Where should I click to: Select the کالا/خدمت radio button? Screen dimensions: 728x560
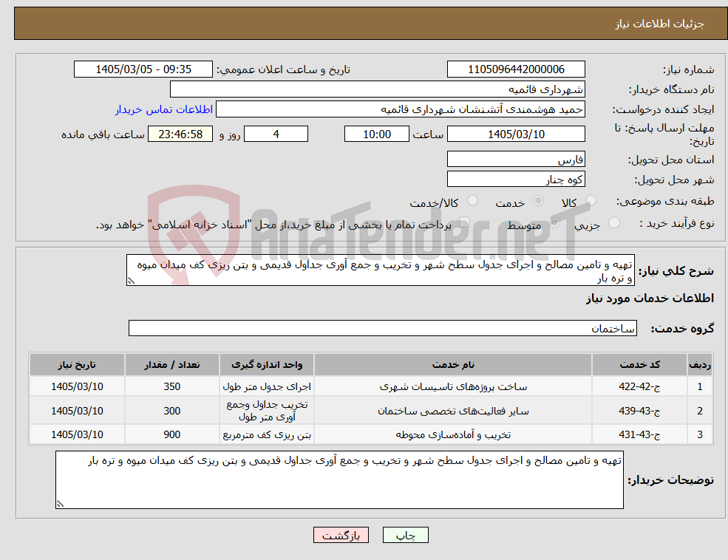pyautogui.click(x=472, y=201)
